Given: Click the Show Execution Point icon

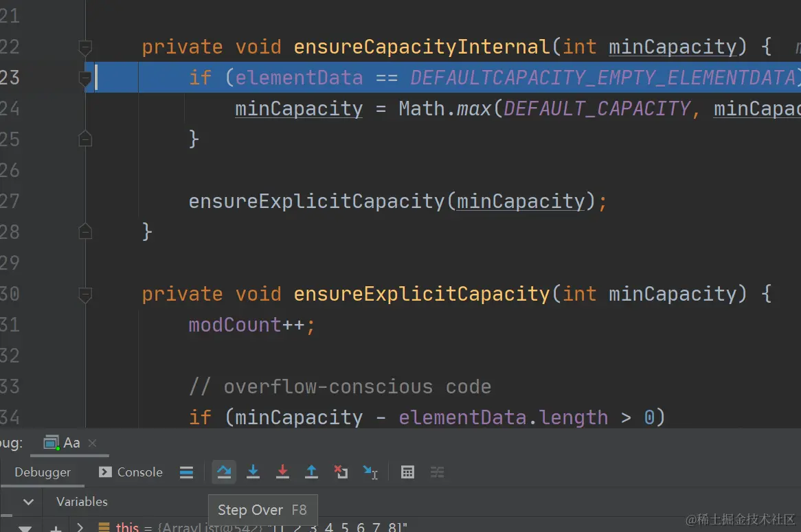Looking at the screenshot, I should pyautogui.click(x=186, y=472).
